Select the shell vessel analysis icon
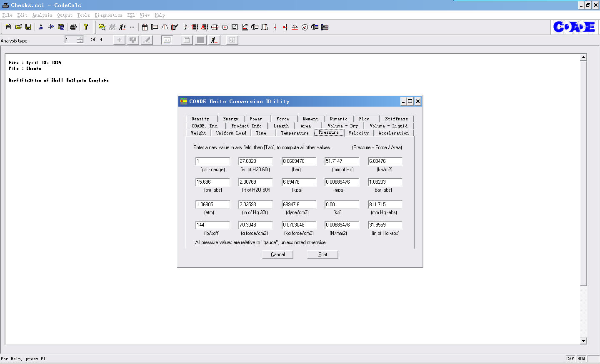600x364 pixels. click(145, 27)
